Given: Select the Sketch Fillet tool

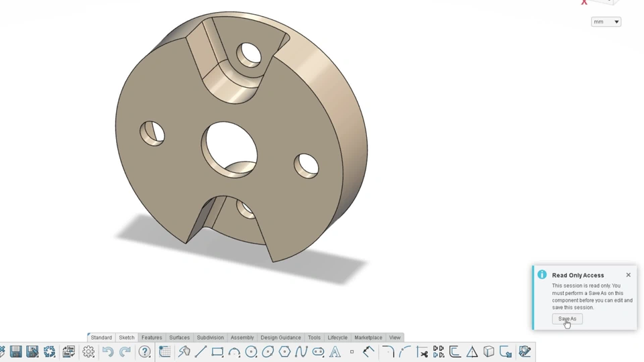Looking at the screenshot, I should click(388, 352).
